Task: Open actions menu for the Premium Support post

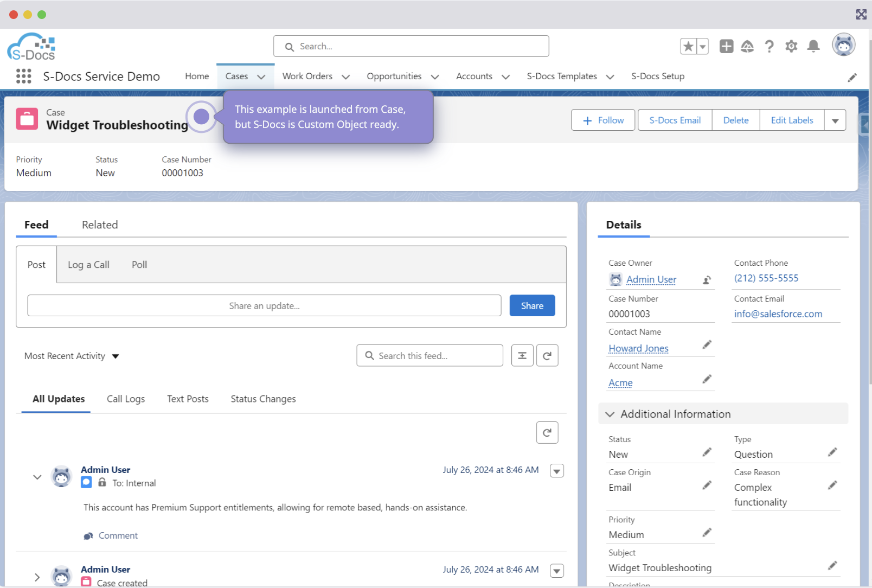Action: 557,471
